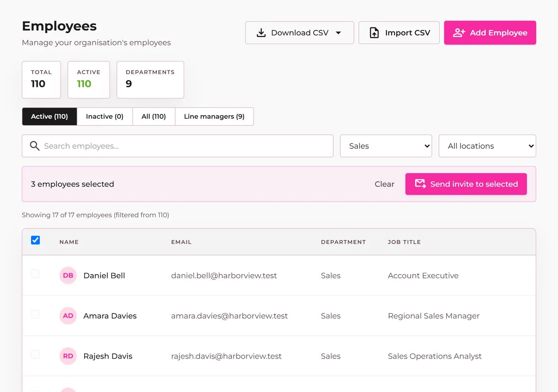Click the name Amara Davies
Viewport: 558px width, 392px height.
click(110, 316)
